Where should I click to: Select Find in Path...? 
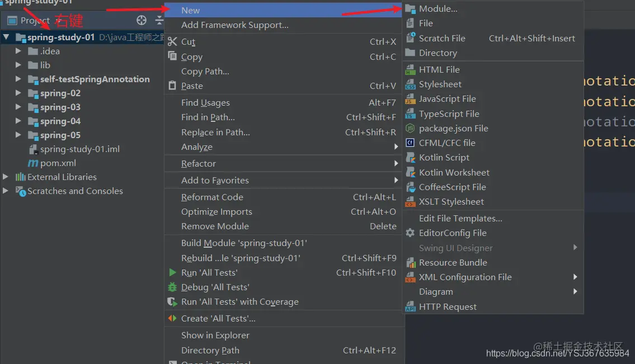[x=283, y=117]
